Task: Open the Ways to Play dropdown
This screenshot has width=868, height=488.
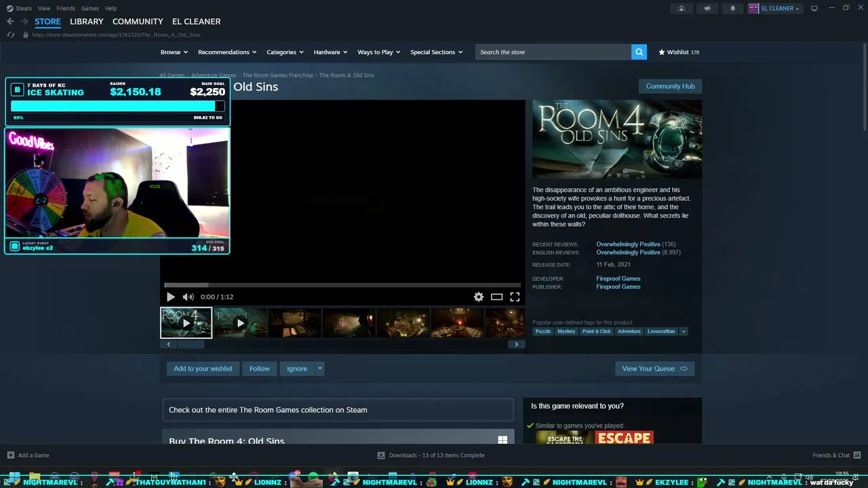Action: pyautogui.click(x=379, y=52)
